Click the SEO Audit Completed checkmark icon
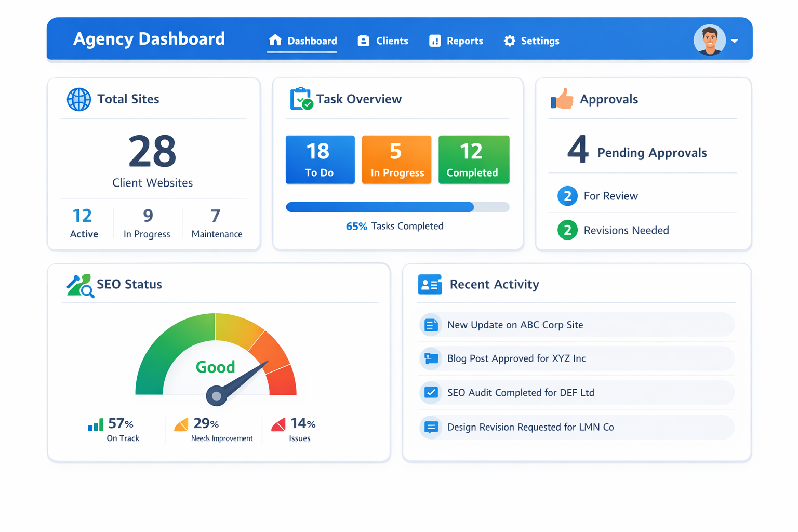798x532 pixels. click(431, 393)
